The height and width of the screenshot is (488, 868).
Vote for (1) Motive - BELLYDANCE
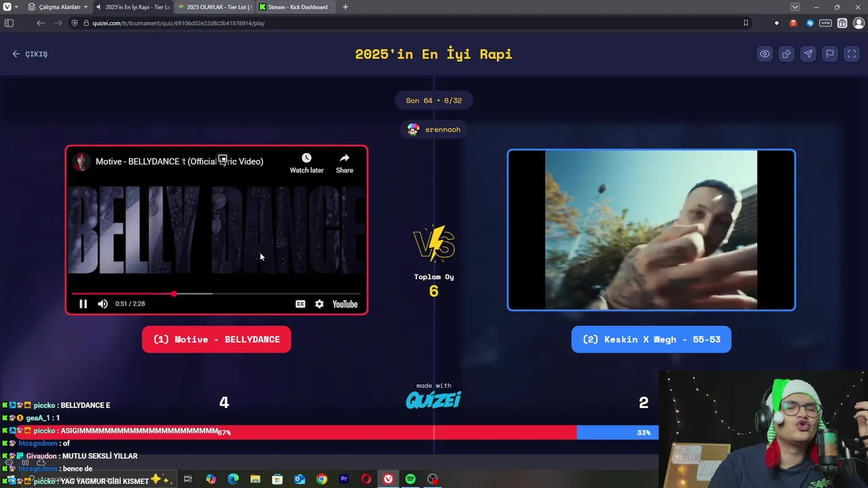[216, 339]
